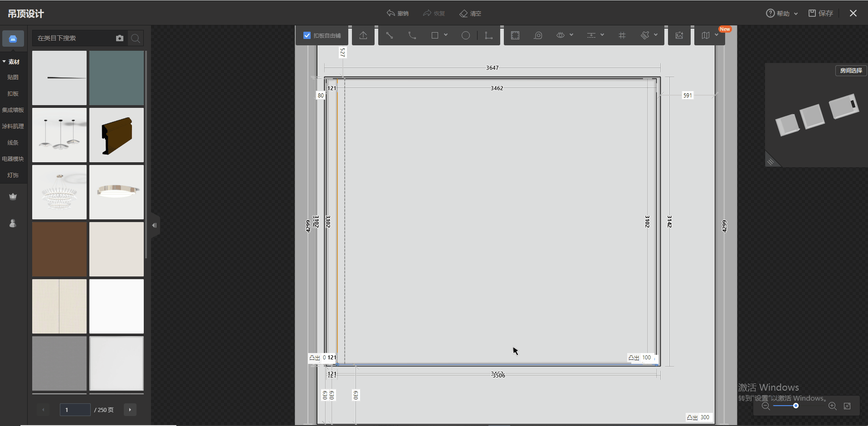Click the 保存 save button

[821, 14]
